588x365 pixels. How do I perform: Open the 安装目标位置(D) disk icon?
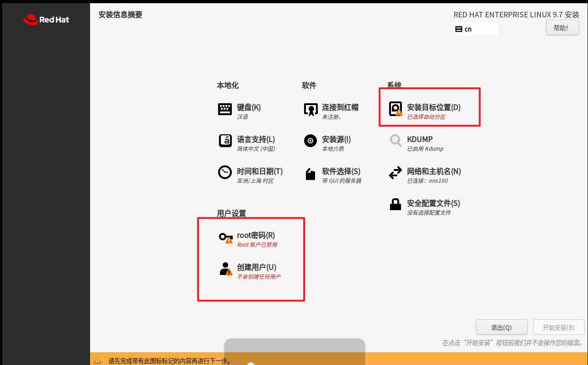point(396,109)
